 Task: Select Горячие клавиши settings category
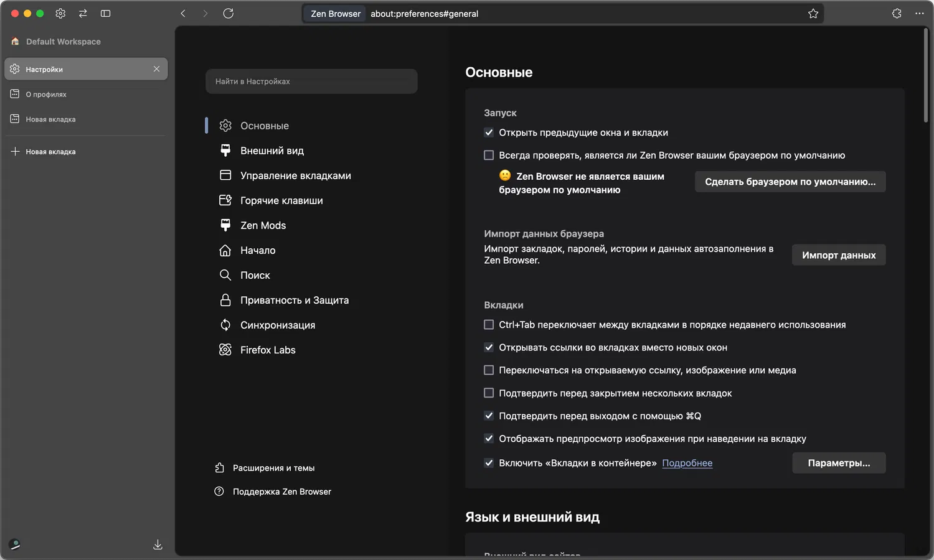(281, 200)
